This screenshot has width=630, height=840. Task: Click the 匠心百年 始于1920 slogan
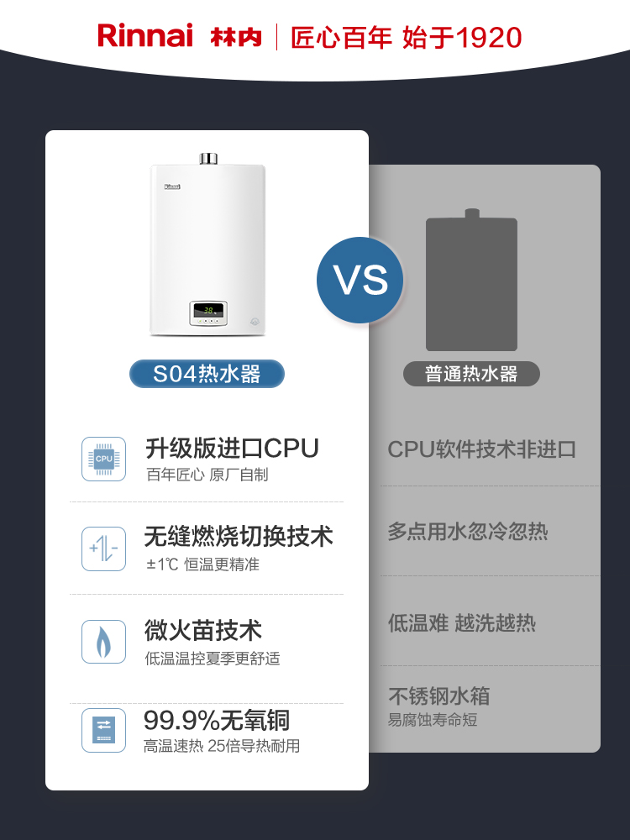[406, 37]
